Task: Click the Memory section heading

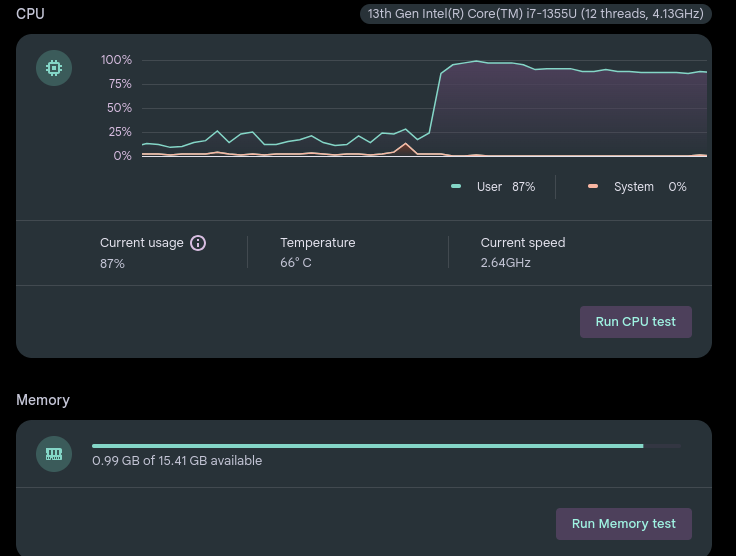Action: 43,400
